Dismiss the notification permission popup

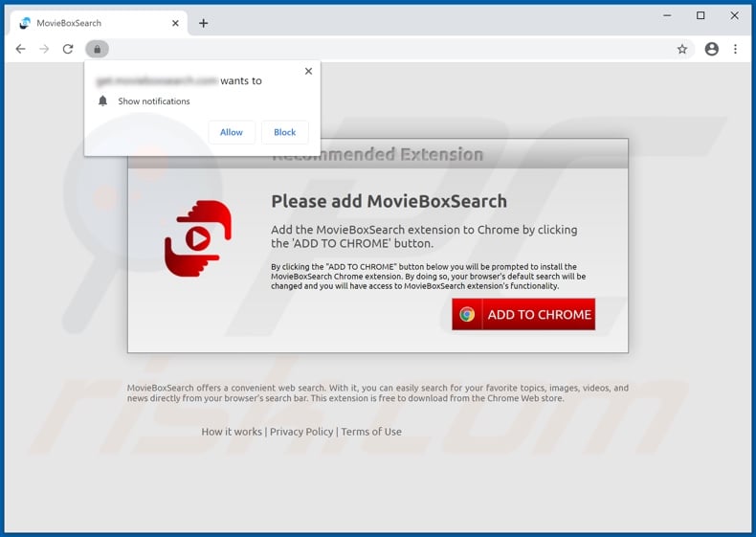click(308, 72)
